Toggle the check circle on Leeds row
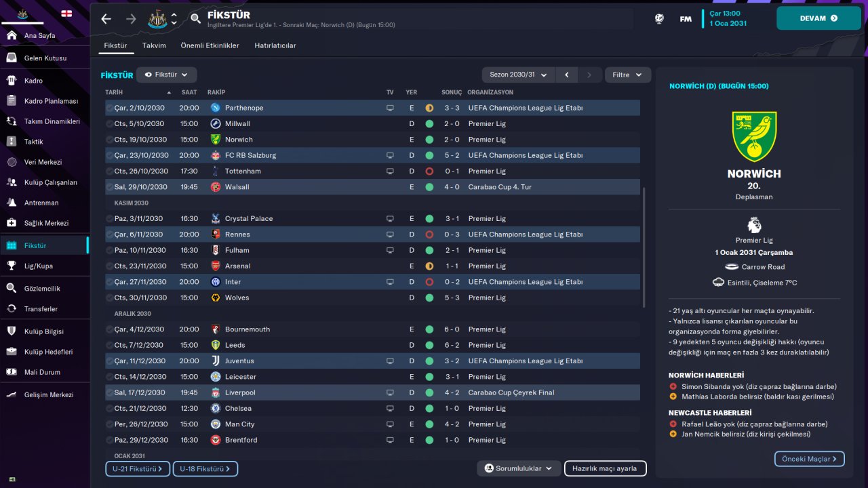Image resolution: width=868 pixels, height=488 pixels. click(110, 345)
